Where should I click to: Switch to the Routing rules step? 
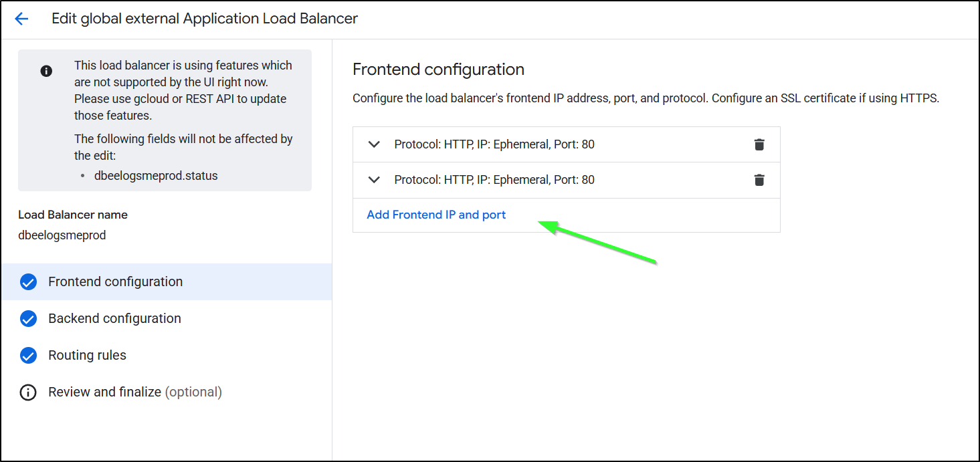click(x=87, y=356)
